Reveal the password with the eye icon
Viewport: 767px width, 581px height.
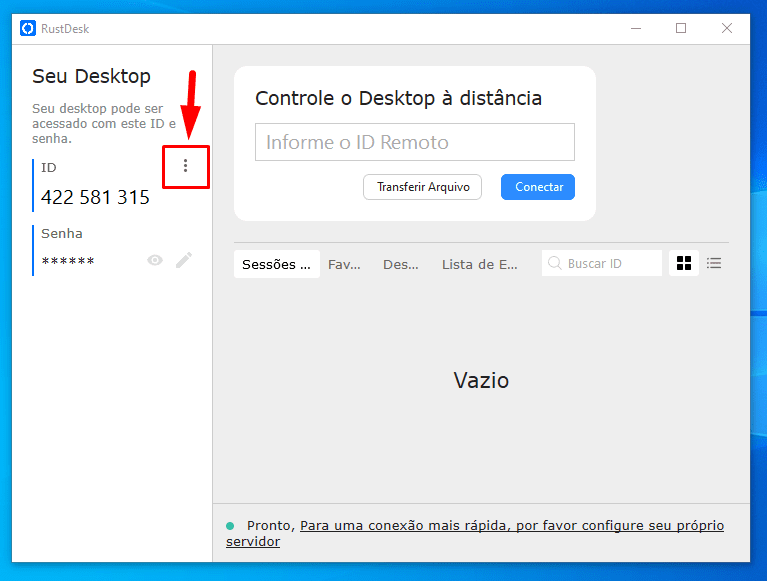pyautogui.click(x=155, y=260)
